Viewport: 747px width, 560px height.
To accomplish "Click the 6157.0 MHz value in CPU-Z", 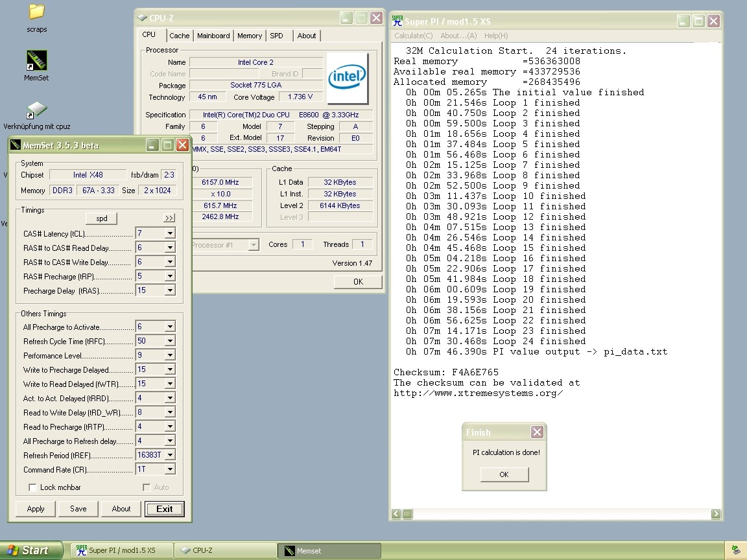I will point(220,182).
